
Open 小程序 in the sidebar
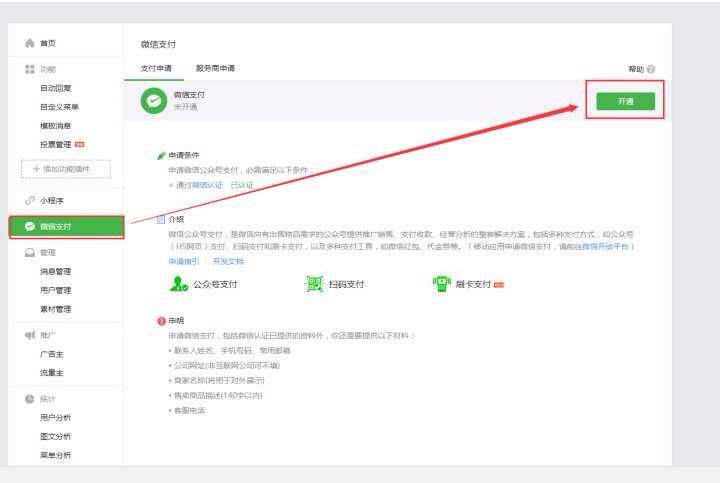(52, 201)
